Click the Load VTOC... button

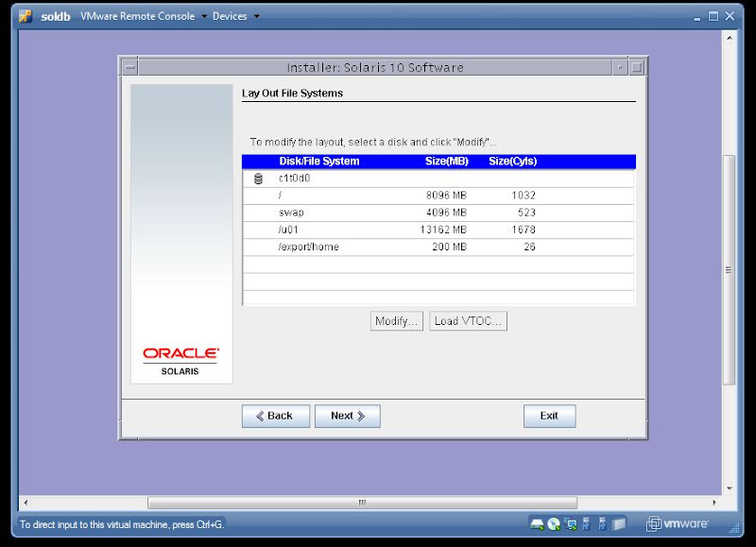(x=468, y=321)
